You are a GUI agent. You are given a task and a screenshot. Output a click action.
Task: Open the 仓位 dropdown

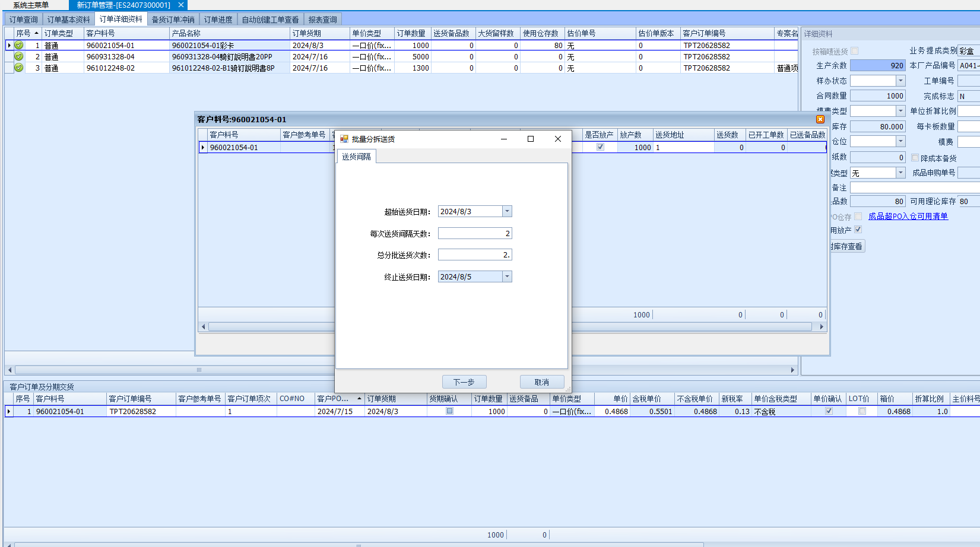tap(900, 141)
